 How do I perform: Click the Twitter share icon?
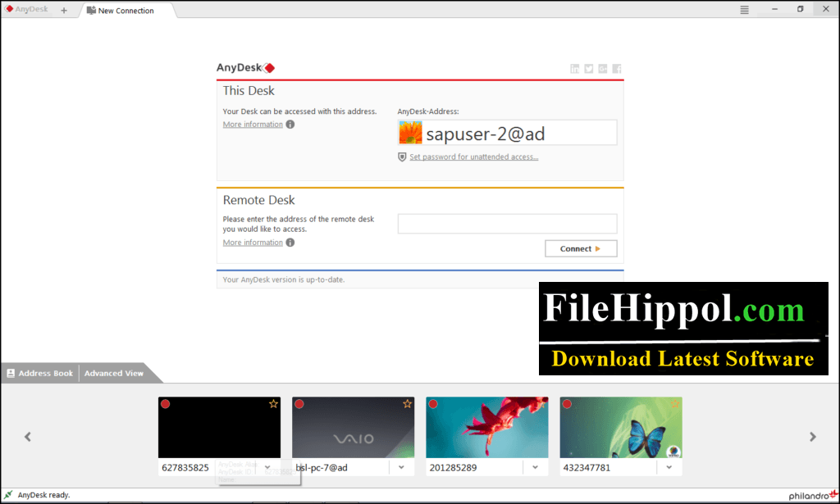tap(589, 68)
